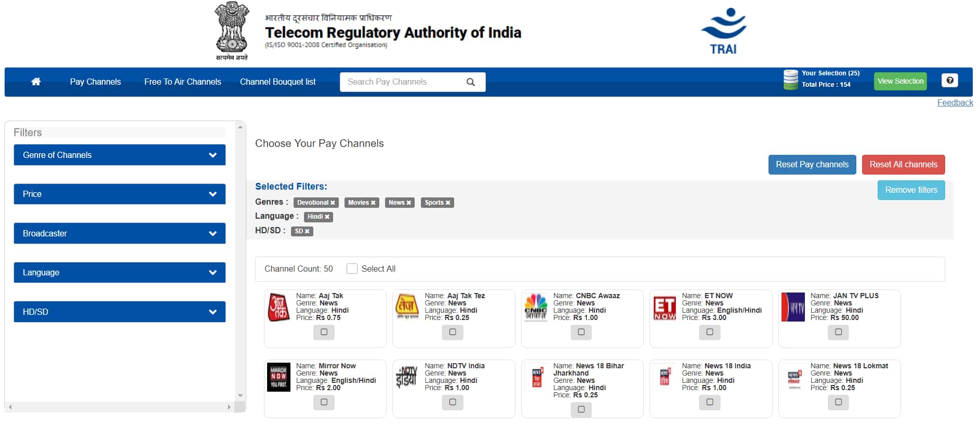Click the TRAI logo
The width and height of the screenshot is (980, 426).
[723, 31]
